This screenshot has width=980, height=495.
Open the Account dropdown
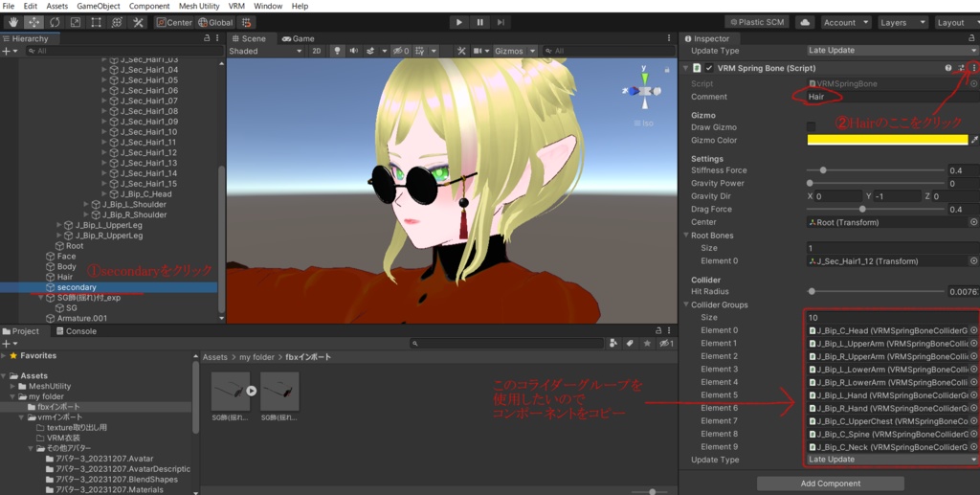tap(846, 23)
